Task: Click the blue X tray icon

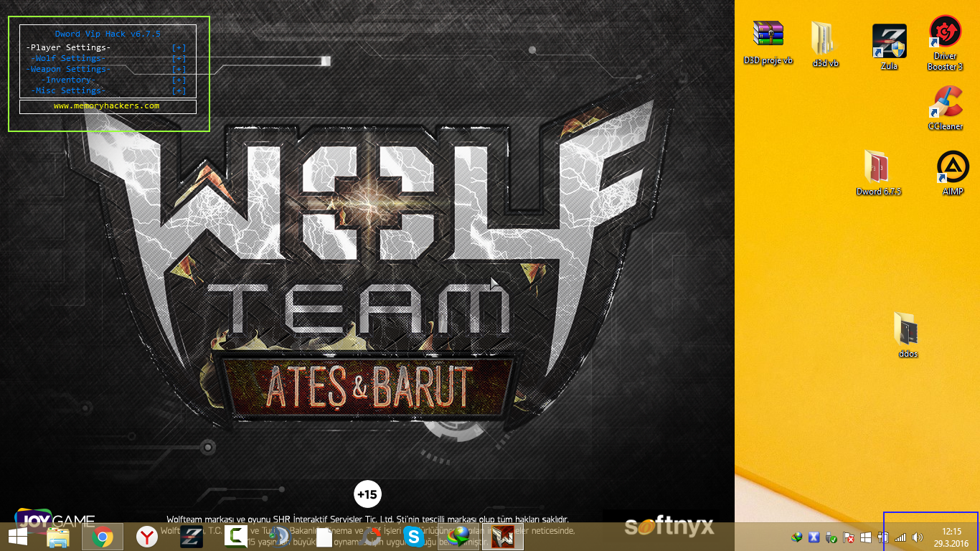Action: click(x=814, y=537)
